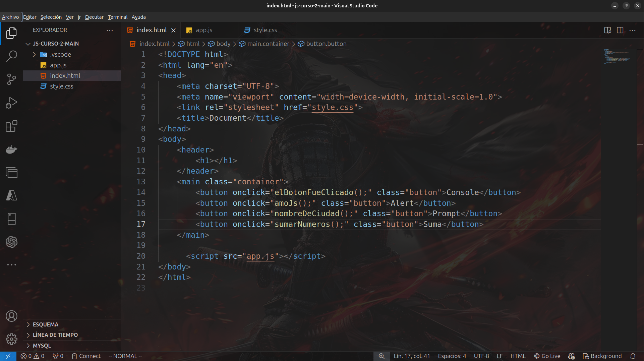644x361 pixels.
Task: Click line number 17 in gutter
Action: click(141, 224)
